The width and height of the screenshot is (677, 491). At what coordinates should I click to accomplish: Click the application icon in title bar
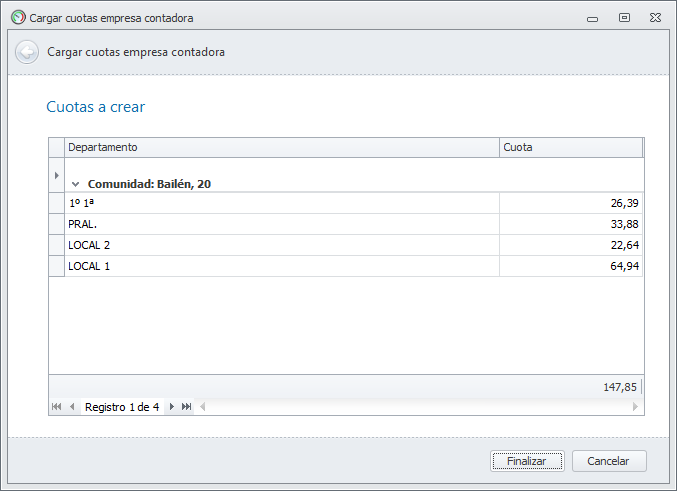point(17,17)
